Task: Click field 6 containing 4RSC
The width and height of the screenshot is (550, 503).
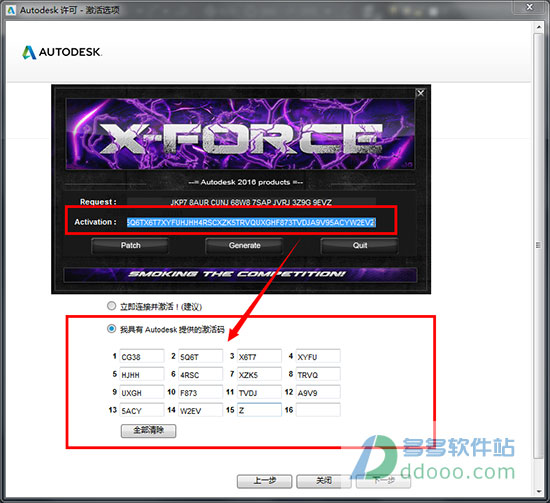Action: tap(201, 374)
